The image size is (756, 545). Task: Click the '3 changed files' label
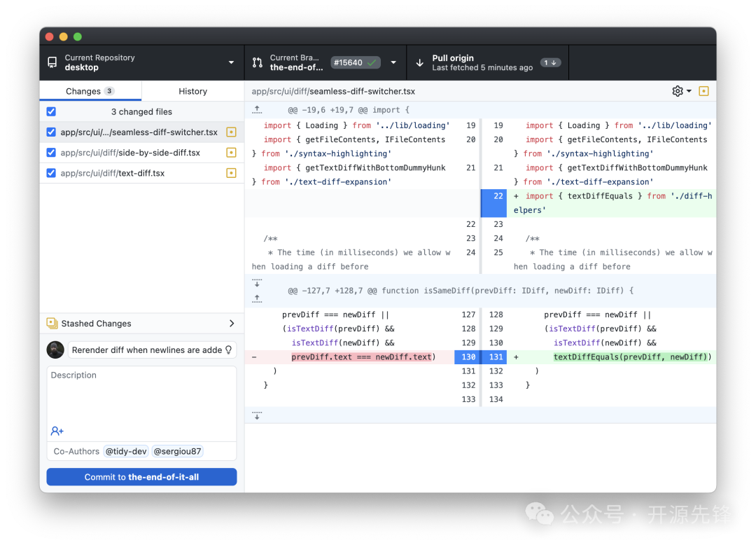pos(141,112)
